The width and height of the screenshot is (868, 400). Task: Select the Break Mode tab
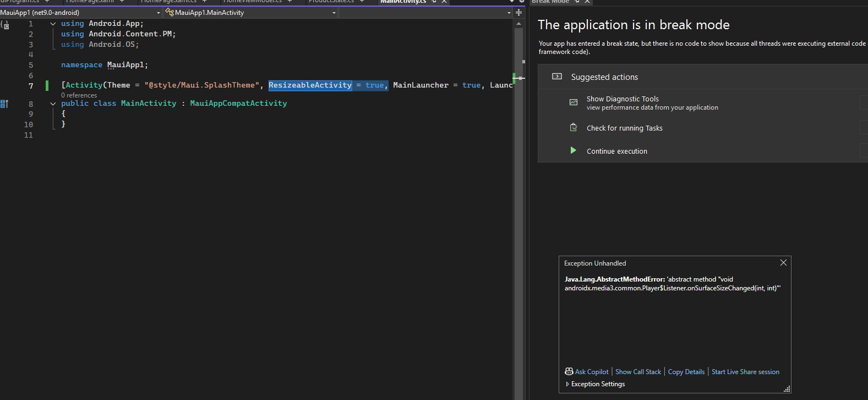(550, 2)
